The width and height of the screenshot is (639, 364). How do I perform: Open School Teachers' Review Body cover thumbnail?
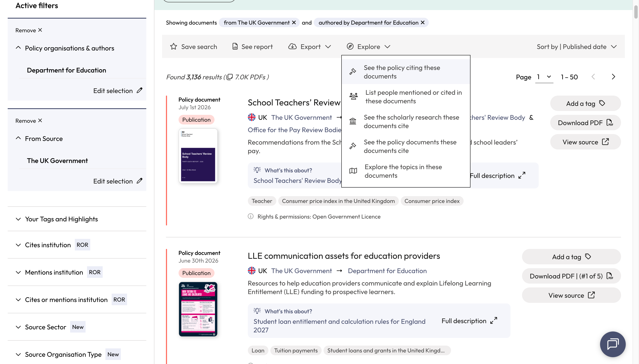coord(198,156)
